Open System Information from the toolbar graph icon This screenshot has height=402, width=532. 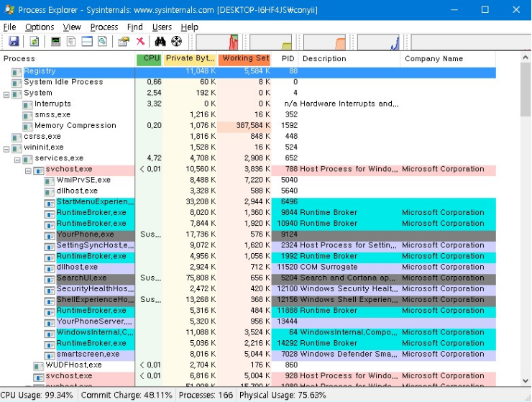pyautogui.click(x=55, y=42)
